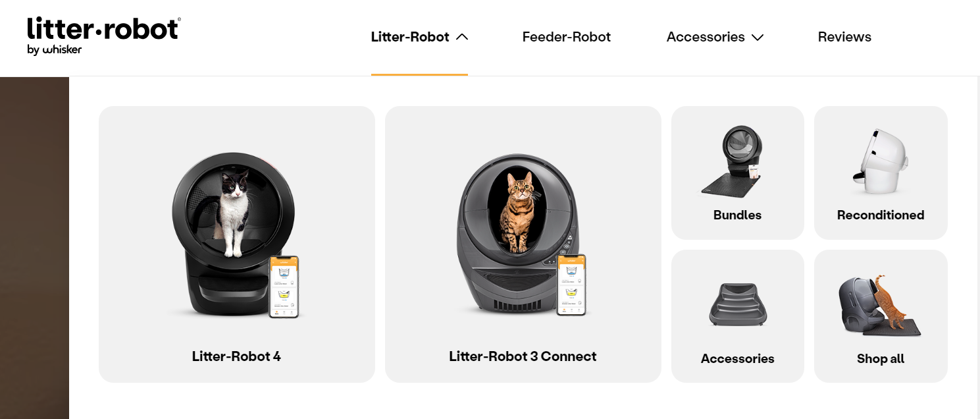This screenshot has width=980, height=419.
Task: Open the Litter-Robot 3 Connect text link
Action: tap(523, 356)
